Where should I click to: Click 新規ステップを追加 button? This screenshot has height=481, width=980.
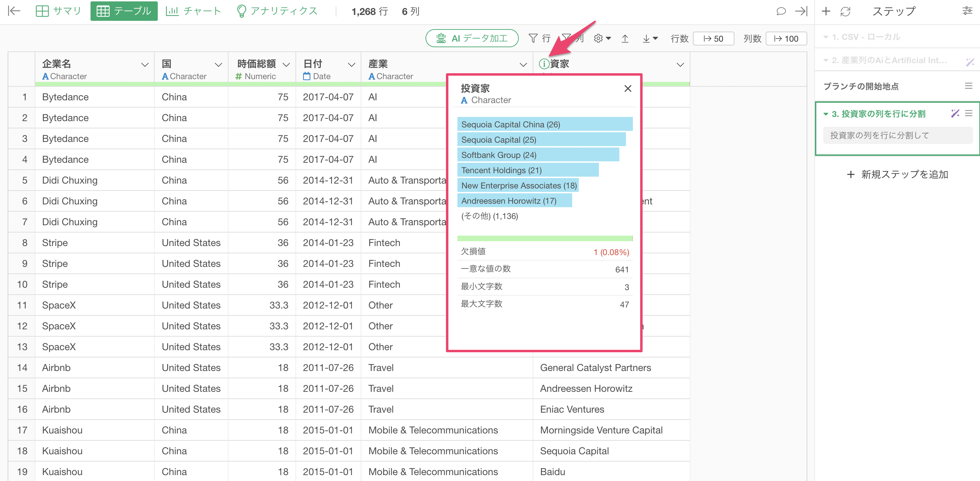tap(897, 175)
